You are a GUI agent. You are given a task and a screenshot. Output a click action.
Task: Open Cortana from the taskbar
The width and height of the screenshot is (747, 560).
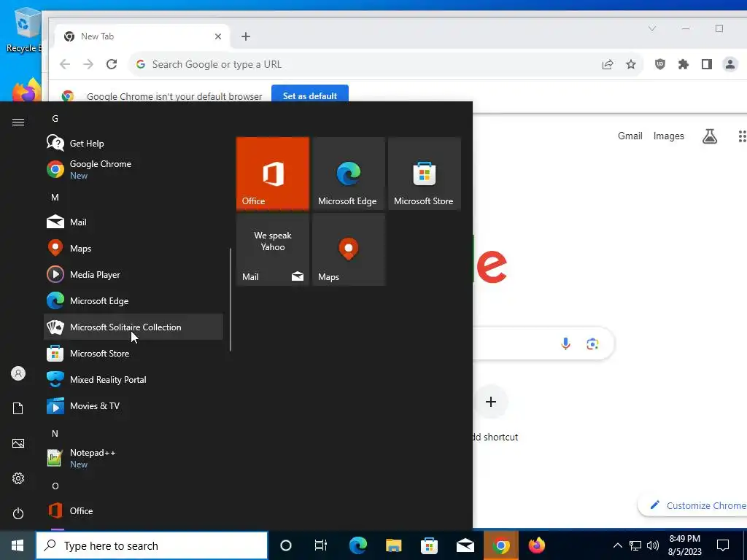pos(285,545)
